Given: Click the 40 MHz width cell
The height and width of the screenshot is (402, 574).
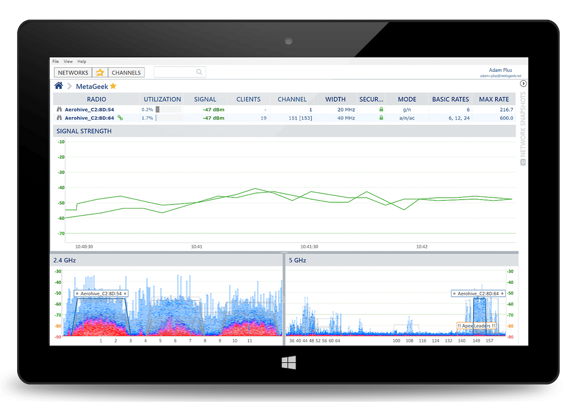Looking at the screenshot, I should [346, 118].
